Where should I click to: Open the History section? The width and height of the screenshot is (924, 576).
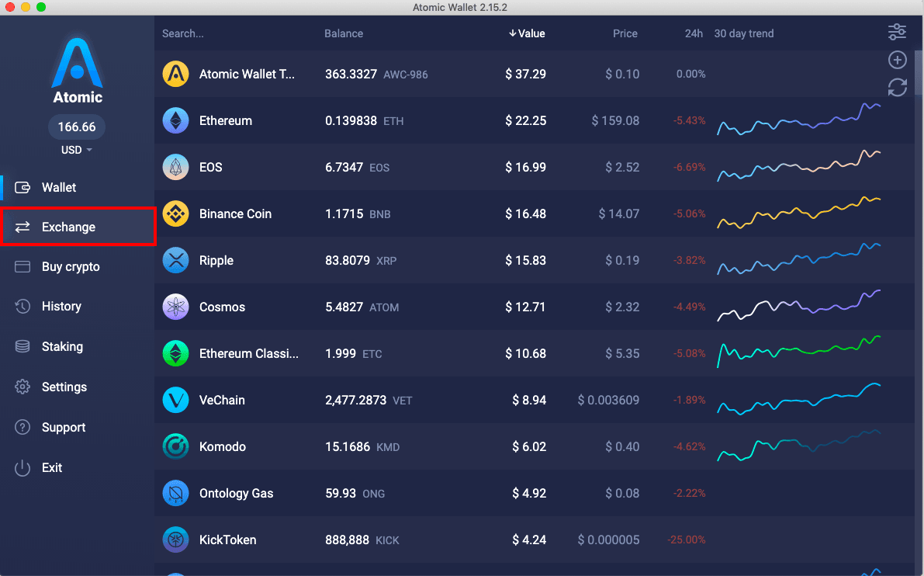pyautogui.click(x=78, y=307)
